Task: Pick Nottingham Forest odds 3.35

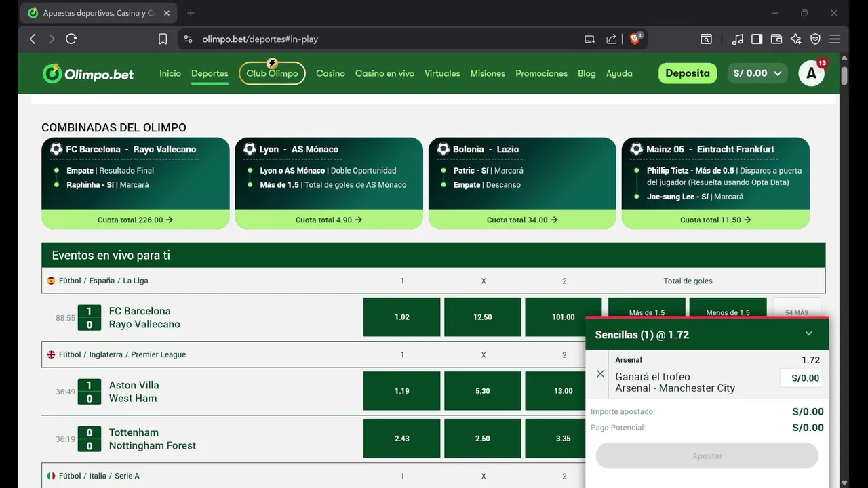Action: [x=556, y=439]
